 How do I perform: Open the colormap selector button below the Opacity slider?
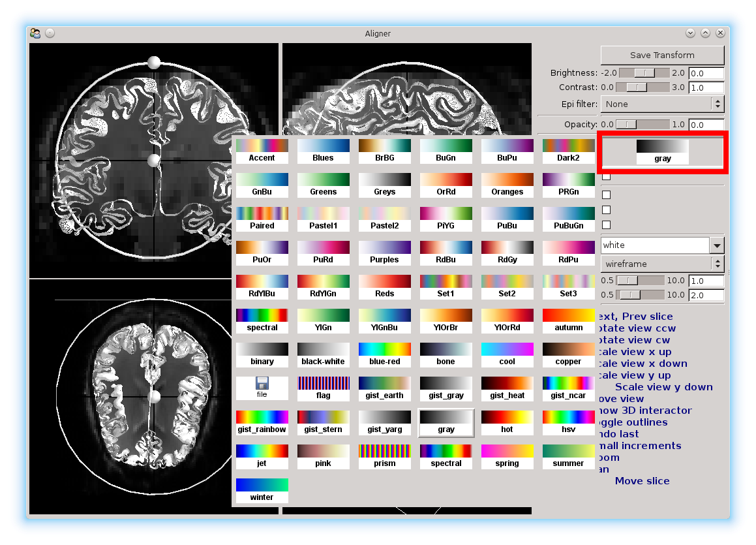(663, 153)
